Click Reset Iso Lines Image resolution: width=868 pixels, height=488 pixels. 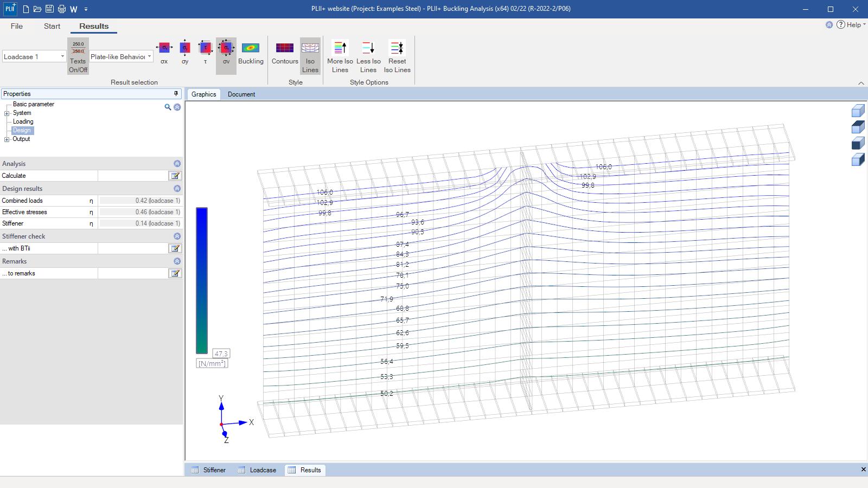pos(397,56)
